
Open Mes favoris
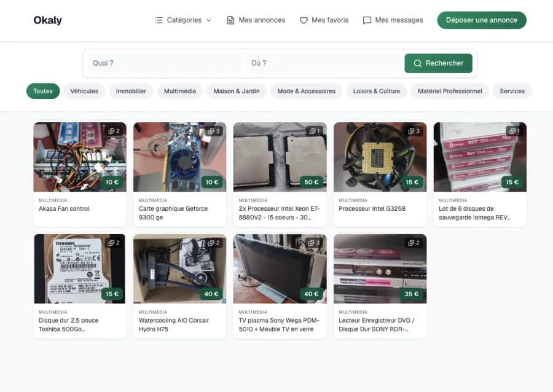pos(324,20)
